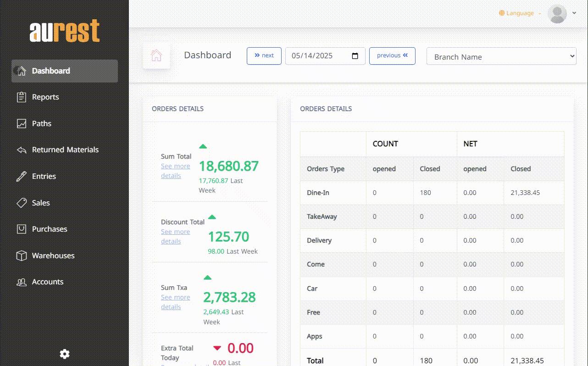
Task: Click the Entries pencil icon
Action: 21,177
